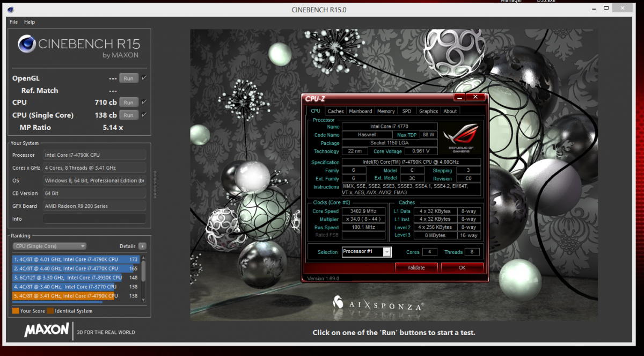Click the CB Version field showing 64 Bit

(94, 193)
